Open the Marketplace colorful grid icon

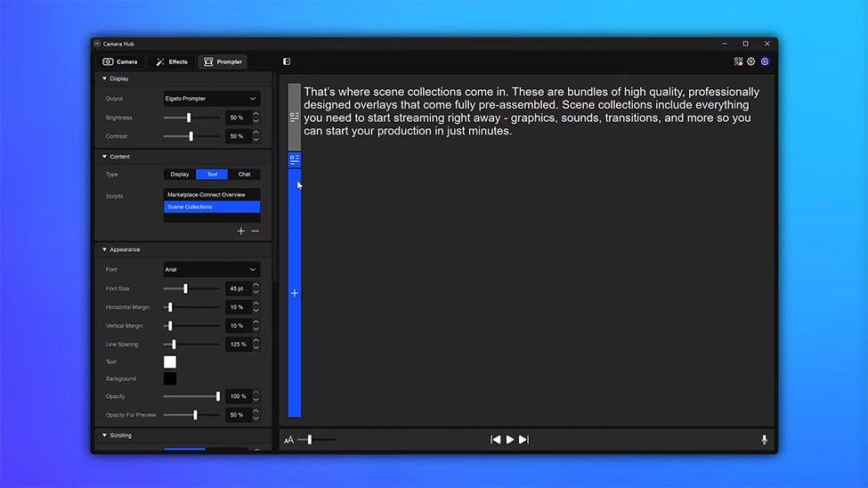[x=738, y=61]
